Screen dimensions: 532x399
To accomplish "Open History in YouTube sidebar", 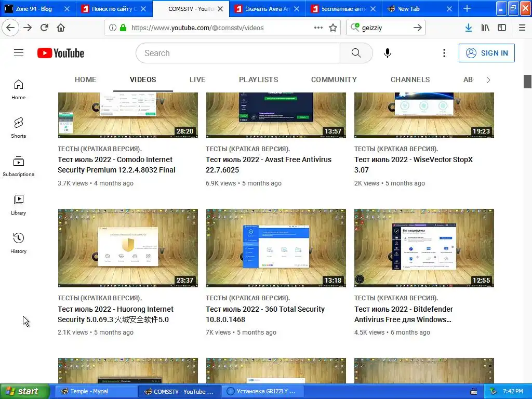I will [x=18, y=243].
